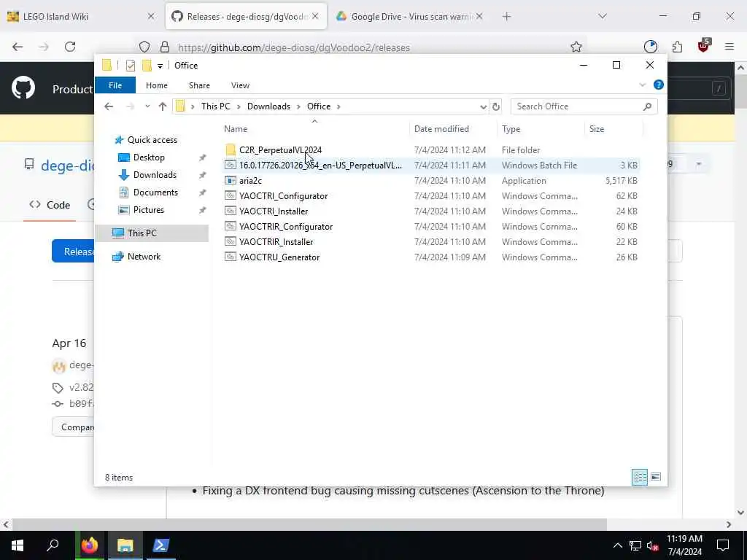The image size is (747, 560).
Task: Sort files by Size column
Action: [614, 129]
